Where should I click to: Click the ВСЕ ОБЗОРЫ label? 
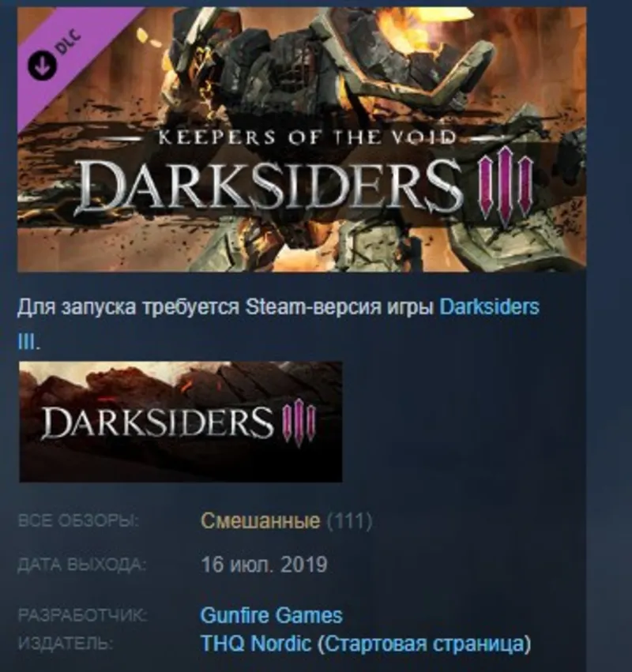(78, 520)
